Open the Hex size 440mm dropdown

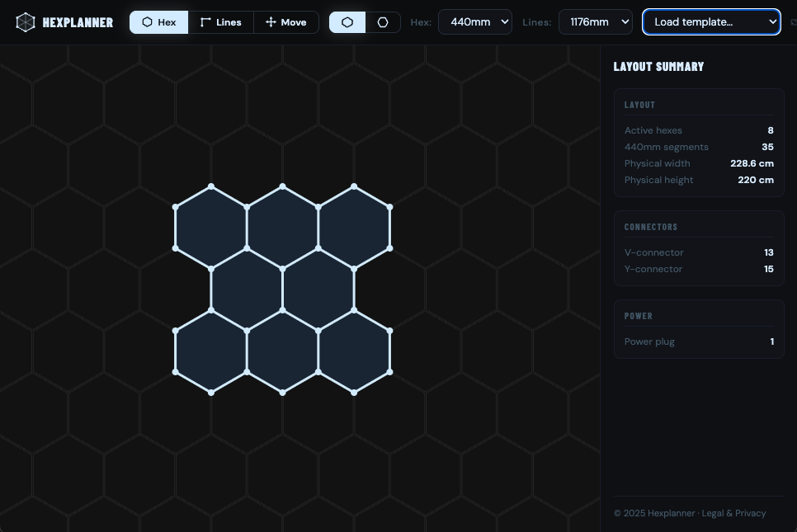click(x=474, y=21)
